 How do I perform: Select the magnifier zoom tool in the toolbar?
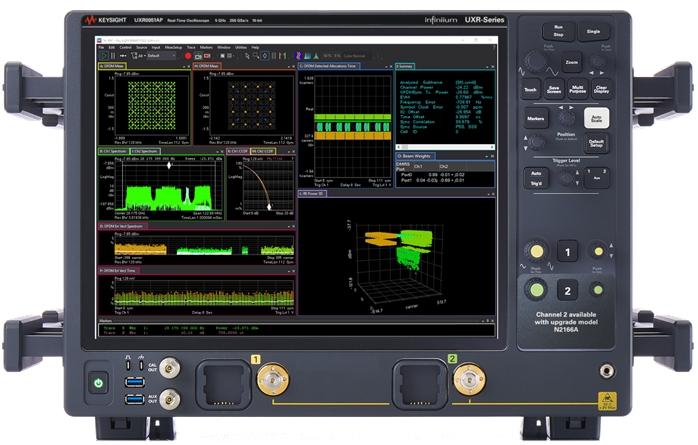coord(256,56)
